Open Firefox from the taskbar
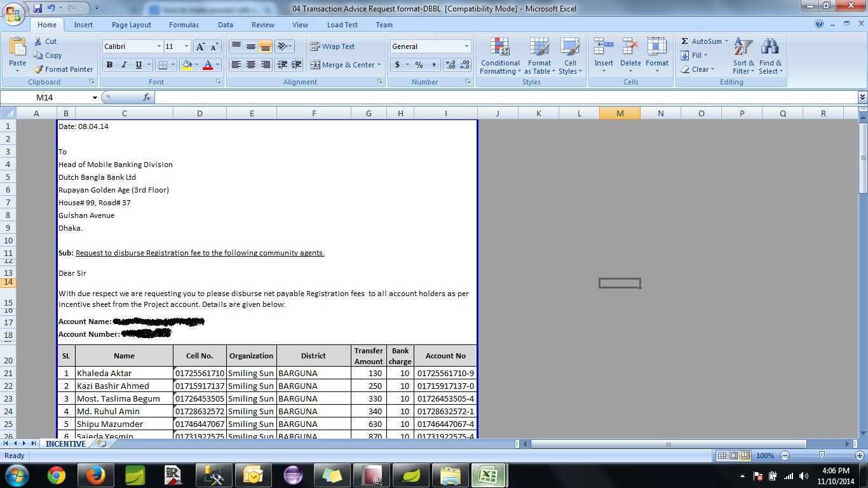The height and width of the screenshot is (488, 868). coord(96,475)
